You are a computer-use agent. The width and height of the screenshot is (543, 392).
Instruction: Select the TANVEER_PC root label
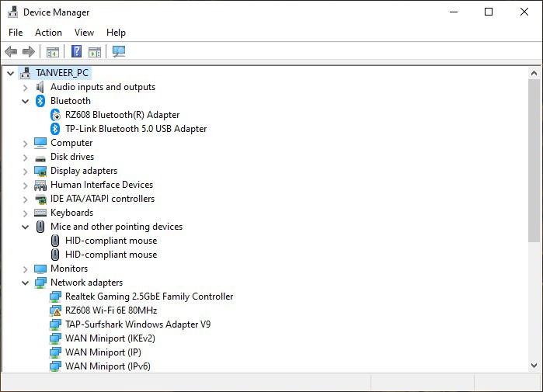[x=62, y=73]
